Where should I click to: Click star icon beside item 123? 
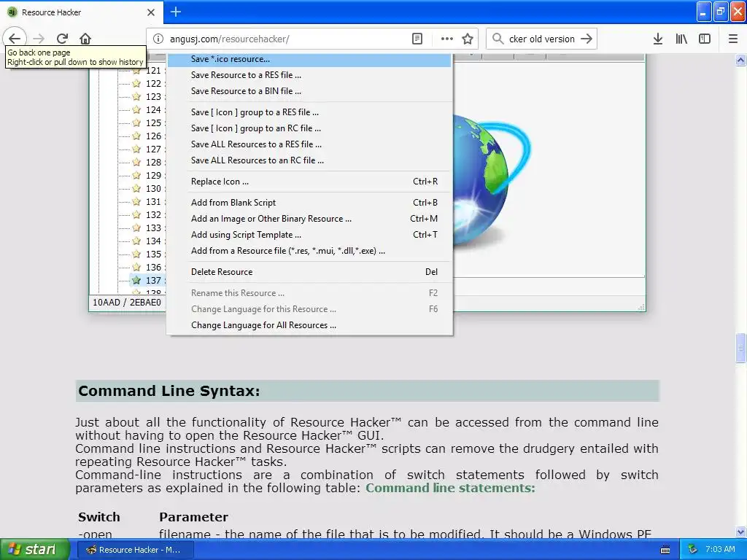pos(136,97)
